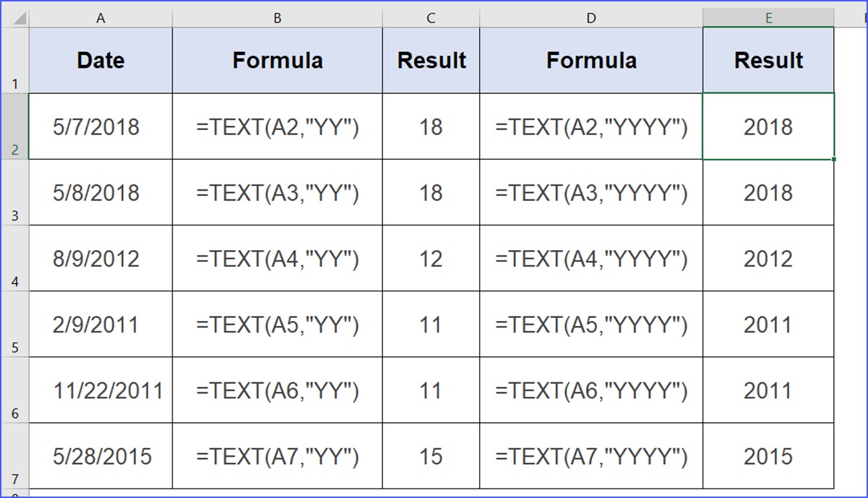Click the =TEXT(A7,"YYYY") formula cell
The width and height of the screenshot is (868, 498).
click(x=591, y=457)
